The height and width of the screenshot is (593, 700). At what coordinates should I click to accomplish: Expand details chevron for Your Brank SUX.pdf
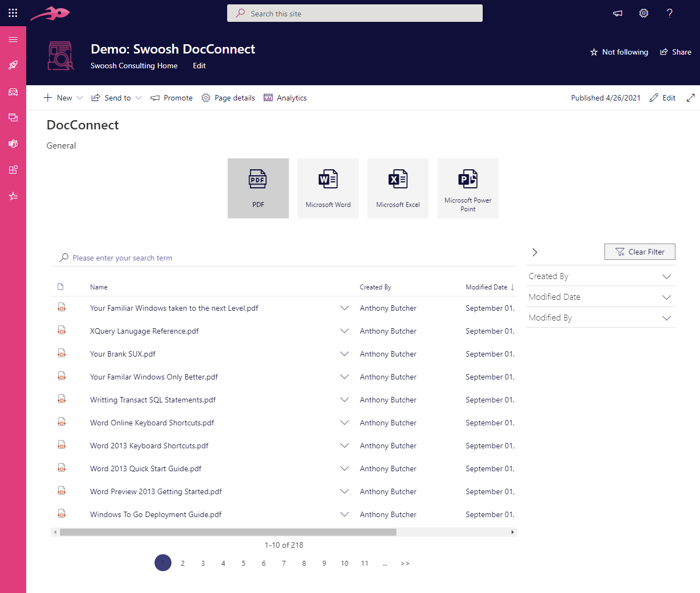coord(345,354)
